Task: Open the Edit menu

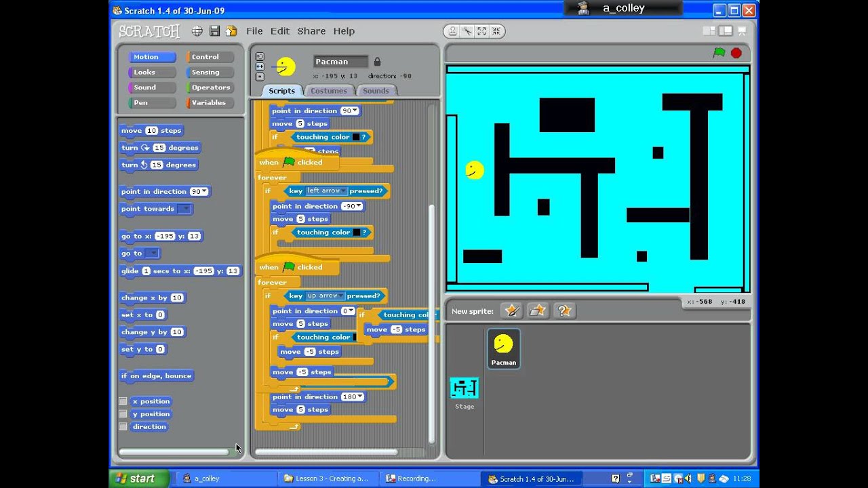Action: (x=280, y=31)
